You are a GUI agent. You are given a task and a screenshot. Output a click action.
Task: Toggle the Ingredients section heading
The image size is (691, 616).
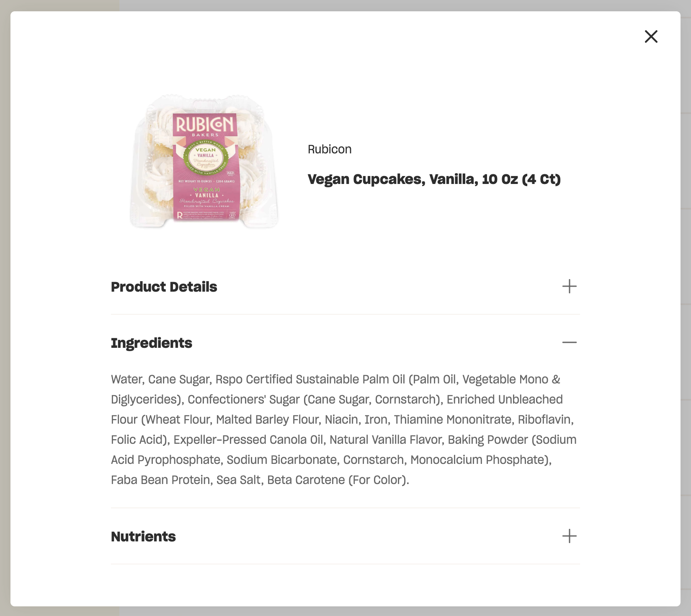(x=152, y=343)
